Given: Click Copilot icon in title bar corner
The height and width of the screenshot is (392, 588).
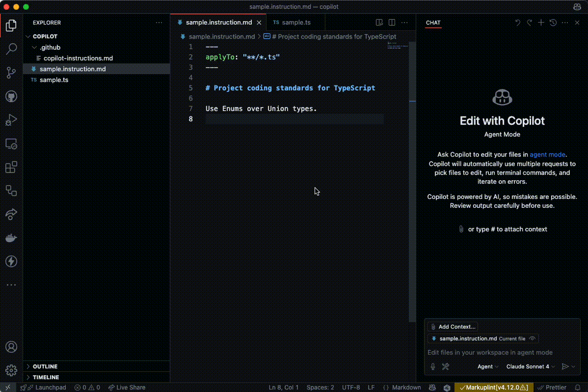Looking at the screenshot, I should (577, 7).
